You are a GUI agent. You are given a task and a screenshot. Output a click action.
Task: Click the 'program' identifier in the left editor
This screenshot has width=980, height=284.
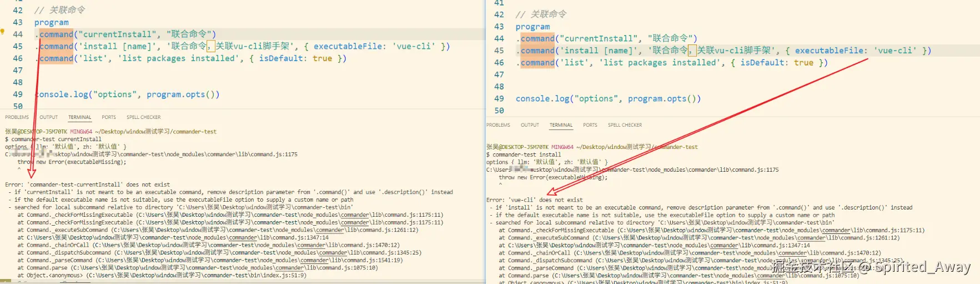coord(52,22)
